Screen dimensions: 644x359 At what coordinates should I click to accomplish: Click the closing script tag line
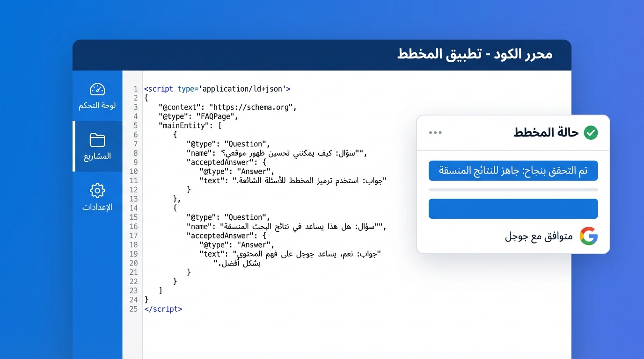coord(163,309)
